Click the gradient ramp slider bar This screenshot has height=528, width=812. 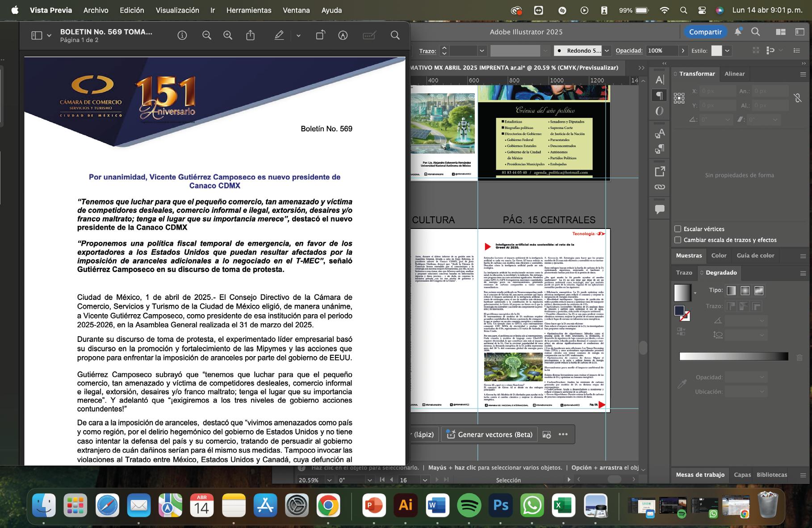[x=733, y=356]
